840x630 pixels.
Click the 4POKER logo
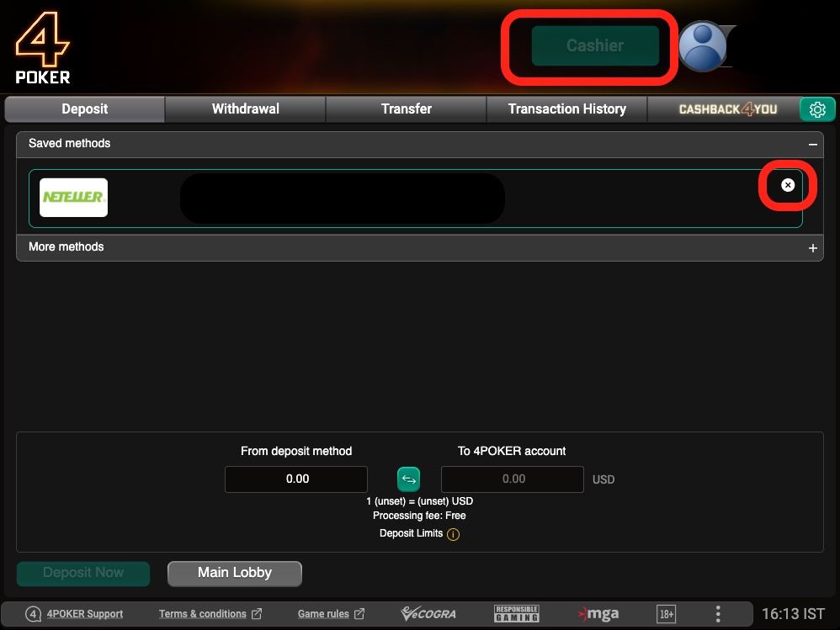click(x=43, y=49)
